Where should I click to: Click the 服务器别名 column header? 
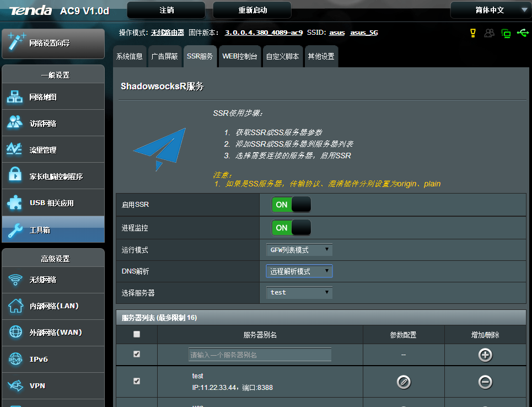(x=260, y=335)
